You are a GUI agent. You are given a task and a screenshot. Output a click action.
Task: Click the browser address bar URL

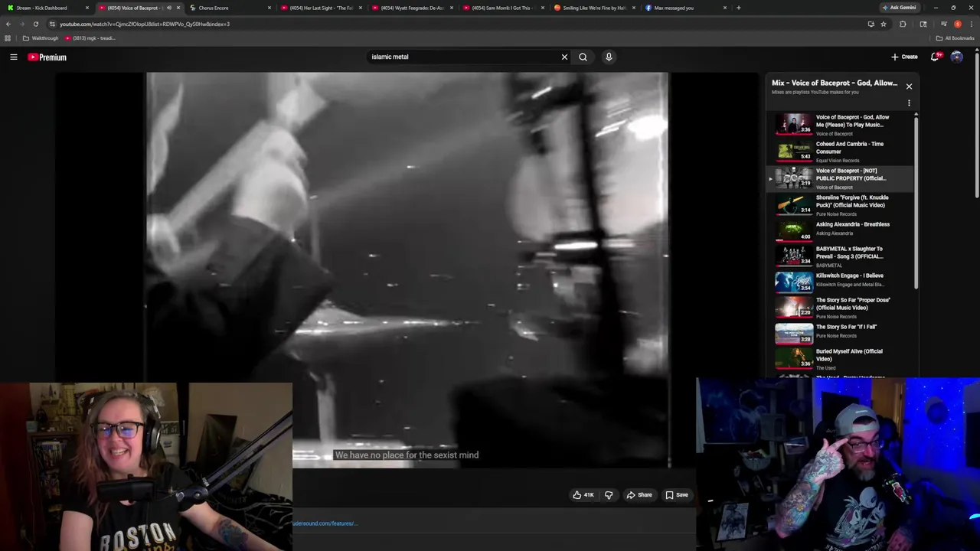click(145, 24)
